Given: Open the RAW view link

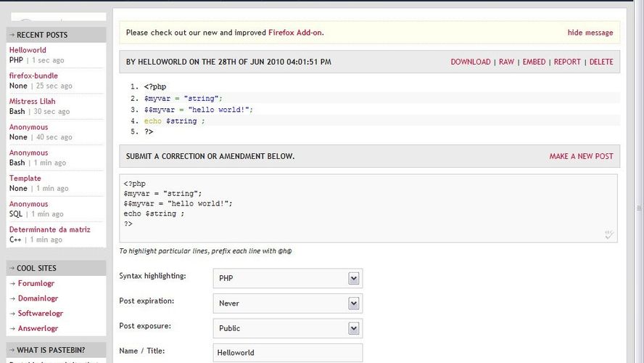Looking at the screenshot, I should pos(506,62).
